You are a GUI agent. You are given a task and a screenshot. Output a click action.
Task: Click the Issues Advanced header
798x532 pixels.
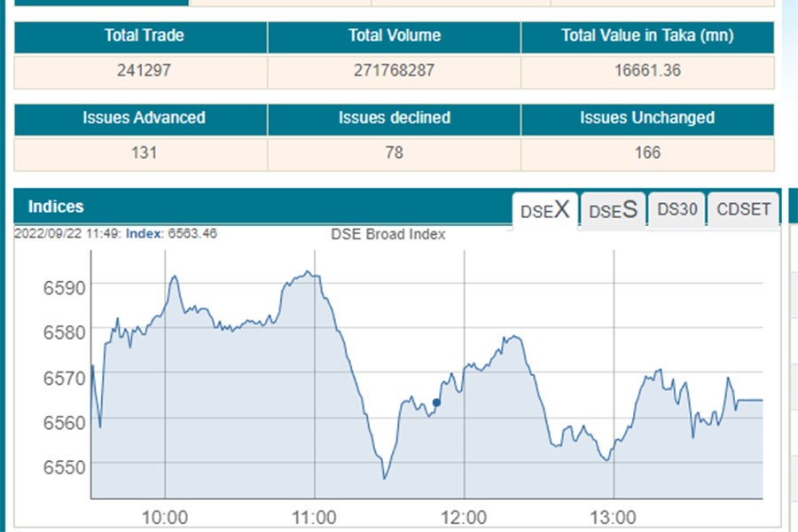pos(144,118)
